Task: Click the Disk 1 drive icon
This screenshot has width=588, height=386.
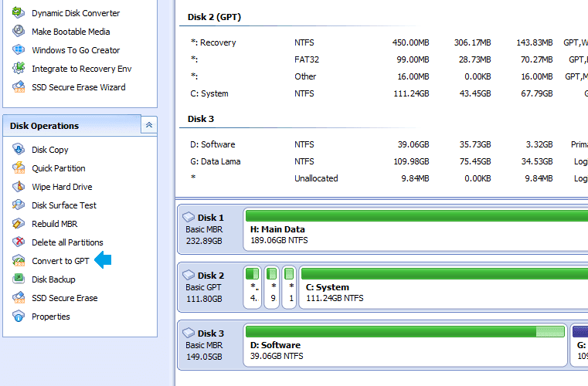Action: coord(189,218)
